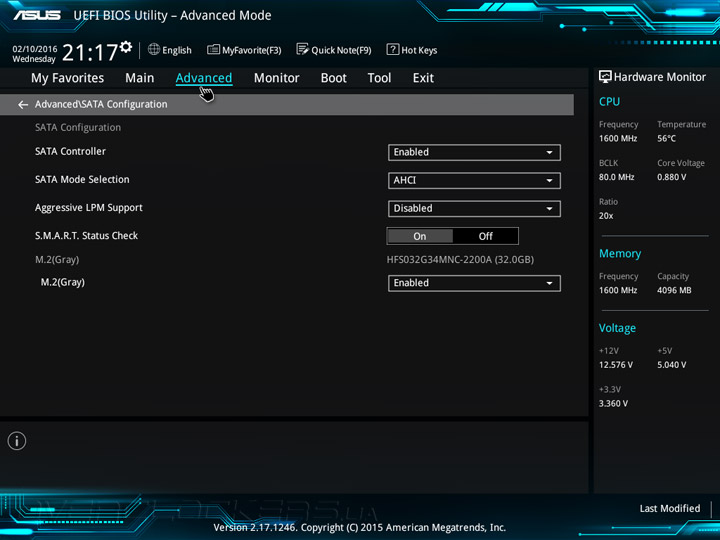Switch to the Monitor tab
The image size is (720, 540).
tap(276, 78)
